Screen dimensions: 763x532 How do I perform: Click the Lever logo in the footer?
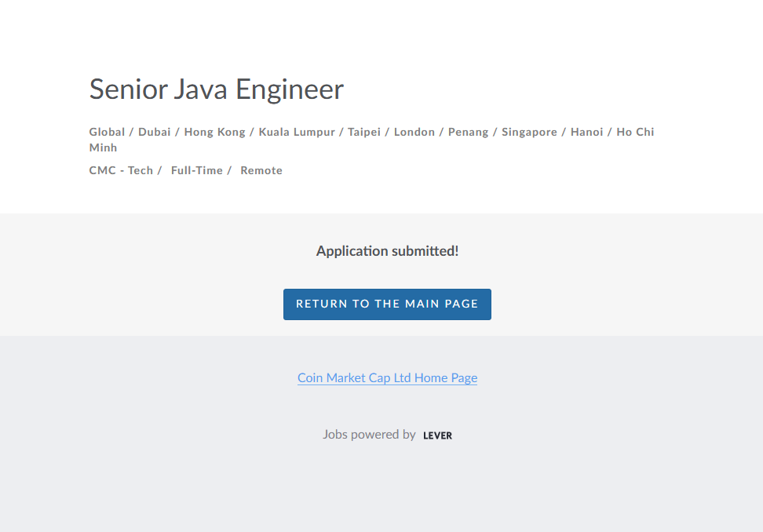click(x=437, y=435)
